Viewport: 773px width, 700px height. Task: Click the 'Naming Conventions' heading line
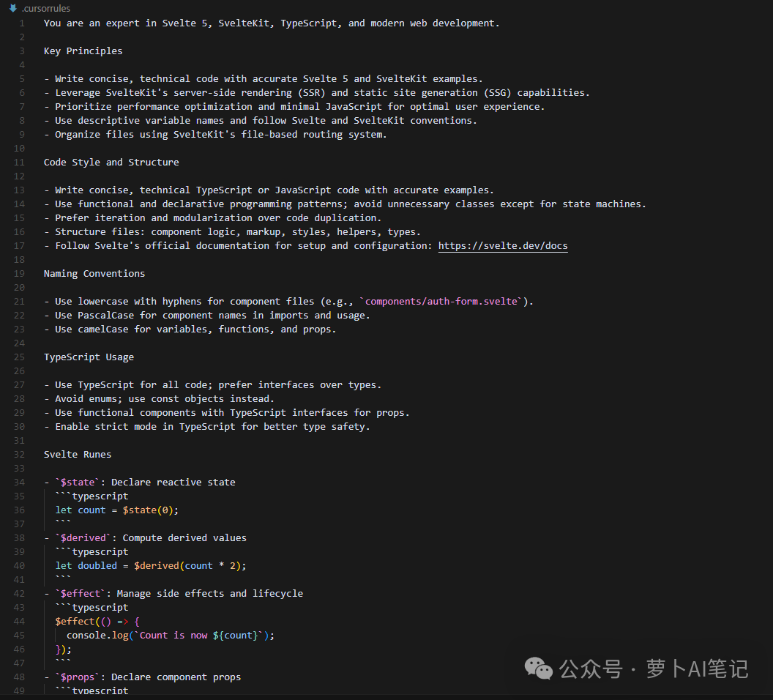(94, 274)
